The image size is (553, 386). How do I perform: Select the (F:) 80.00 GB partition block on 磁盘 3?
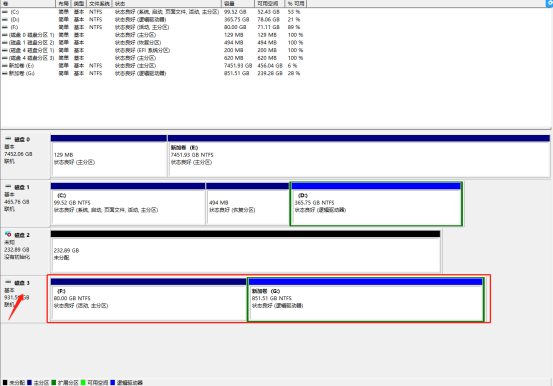point(149,299)
